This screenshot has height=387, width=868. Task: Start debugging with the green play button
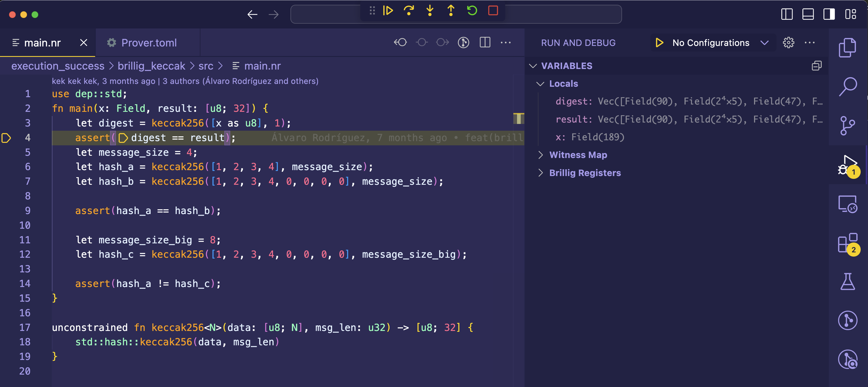tap(659, 43)
